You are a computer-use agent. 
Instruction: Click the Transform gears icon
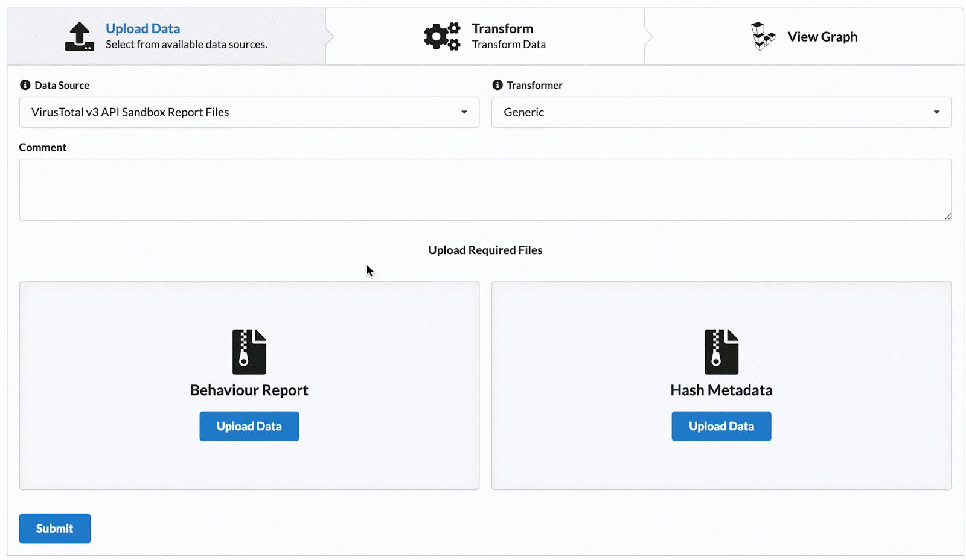[x=442, y=37]
